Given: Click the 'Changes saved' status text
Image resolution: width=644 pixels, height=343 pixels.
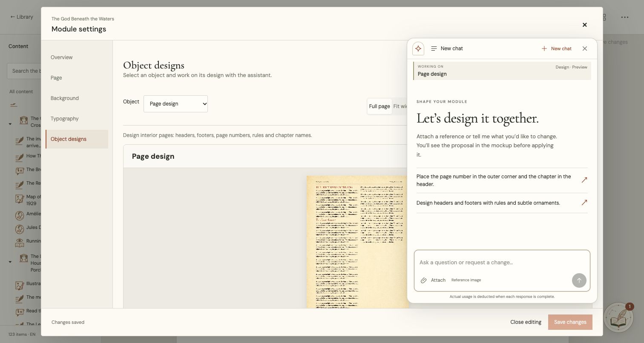Looking at the screenshot, I should [68, 322].
